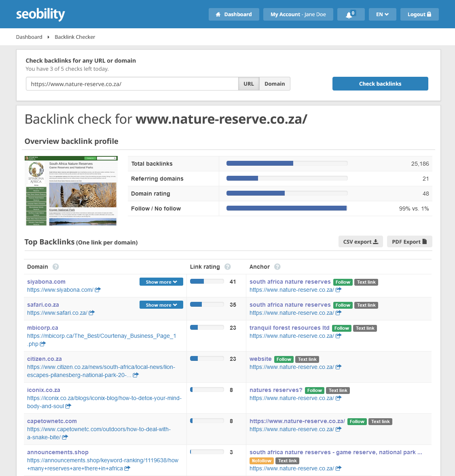Select Domain check mode

click(275, 84)
